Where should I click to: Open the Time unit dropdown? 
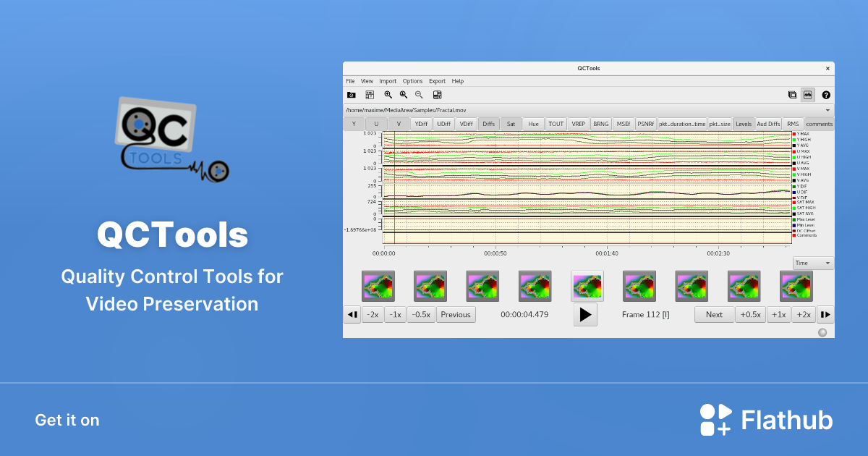click(x=812, y=262)
